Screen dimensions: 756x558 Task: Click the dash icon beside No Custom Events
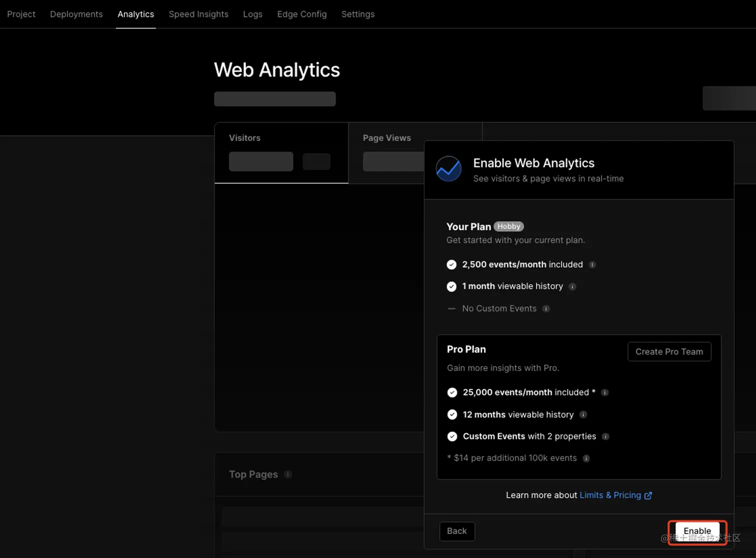click(451, 309)
